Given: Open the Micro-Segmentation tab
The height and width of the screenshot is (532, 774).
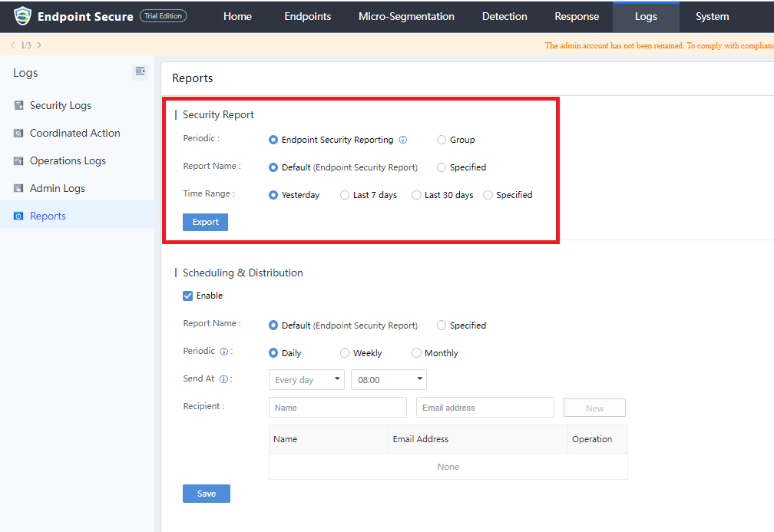Looking at the screenshot, I should coord(406,16).
